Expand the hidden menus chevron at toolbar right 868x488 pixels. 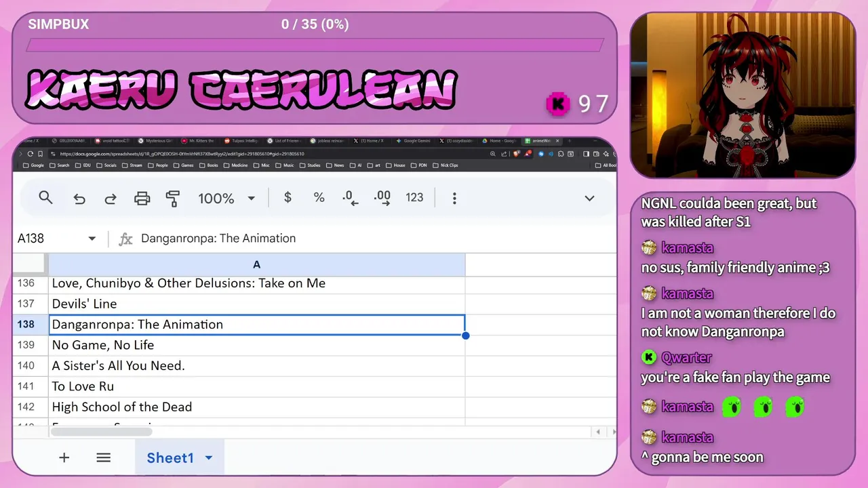pyautogui.click(x=589, y=198)
